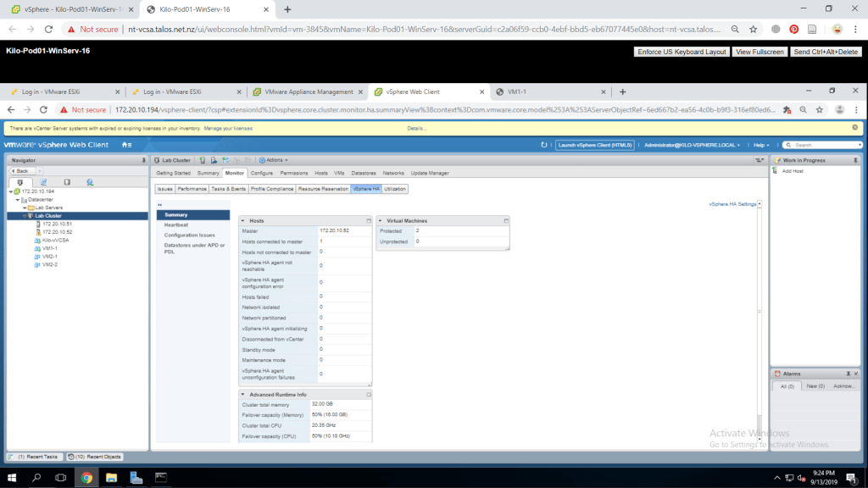The image size is (868, 488).
Task: Switch to the VMs and Templates navigator icon
Action: click(43, 181)
